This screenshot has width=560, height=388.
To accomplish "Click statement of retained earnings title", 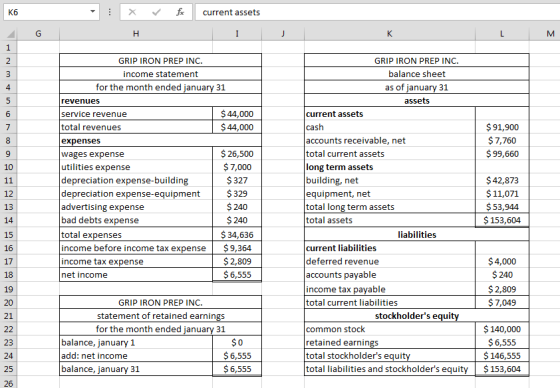I will (160, 316).
